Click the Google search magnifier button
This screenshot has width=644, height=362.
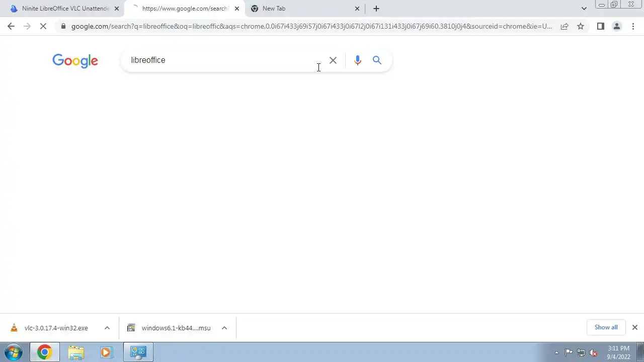pyautogui.click(x=377, y=60)
